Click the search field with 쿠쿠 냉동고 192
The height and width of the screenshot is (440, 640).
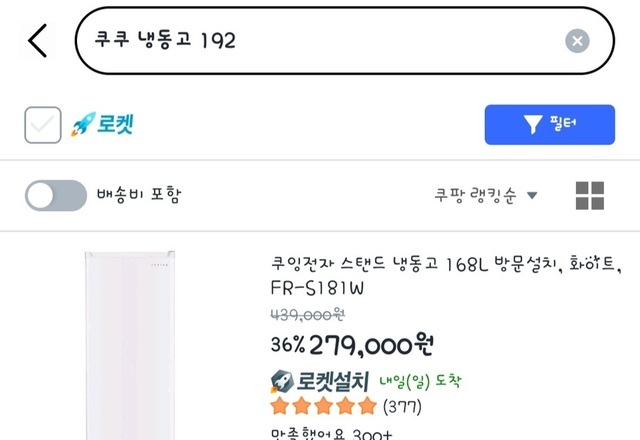tap(320, 41)
